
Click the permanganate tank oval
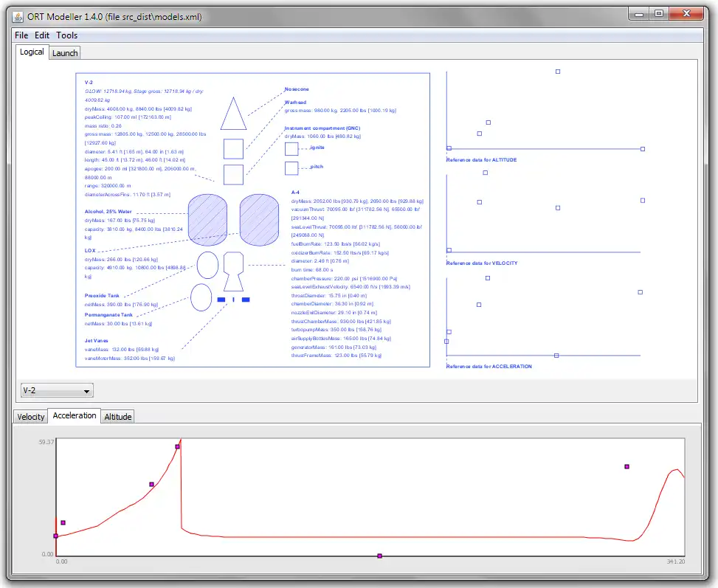pyautogui.click(x=201, y=297)
